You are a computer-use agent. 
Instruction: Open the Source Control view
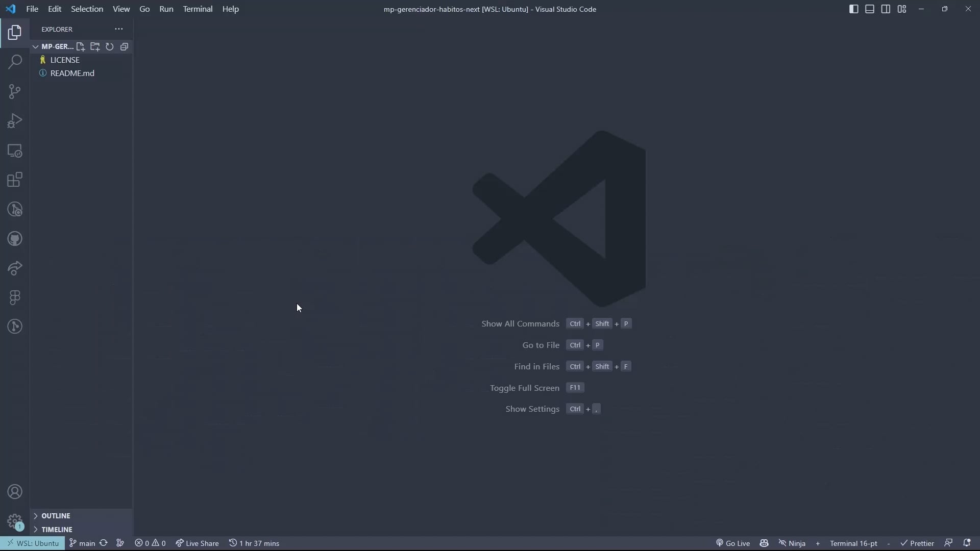15,91
